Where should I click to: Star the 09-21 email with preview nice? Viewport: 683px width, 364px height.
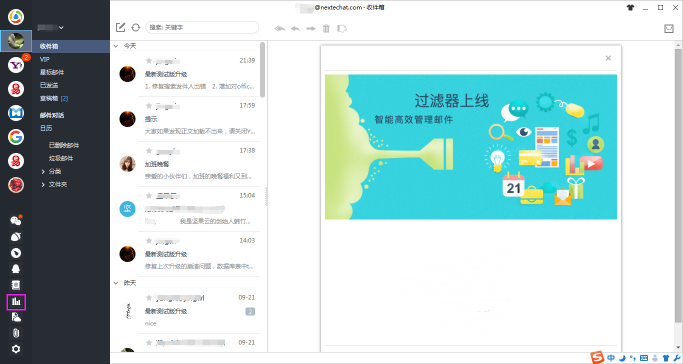149,298
